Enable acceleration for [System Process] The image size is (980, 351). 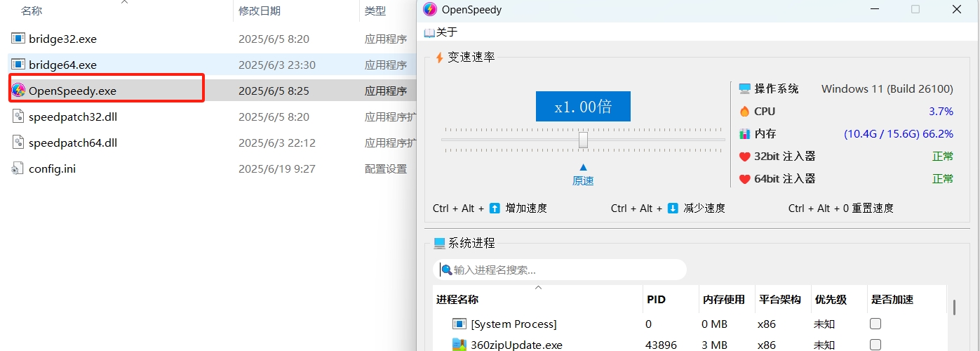point(875,324)
